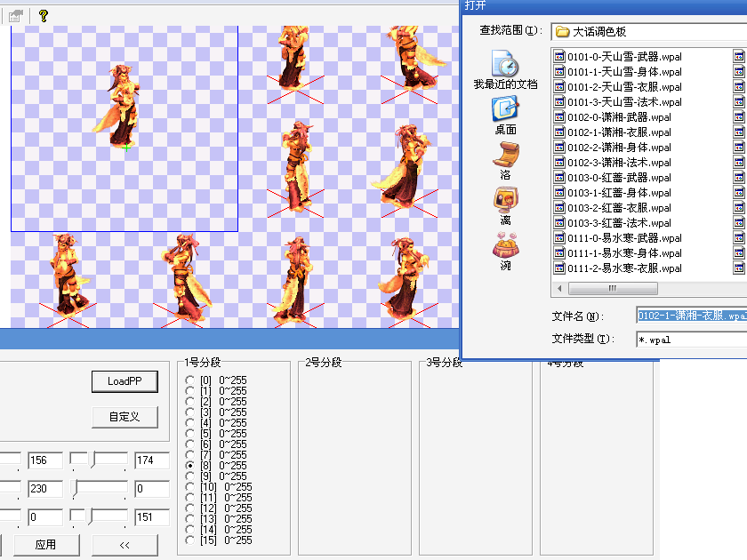Click file icon of 0103-2-红盖-衣服.wpal
The image size is (747, 560).
559,208
